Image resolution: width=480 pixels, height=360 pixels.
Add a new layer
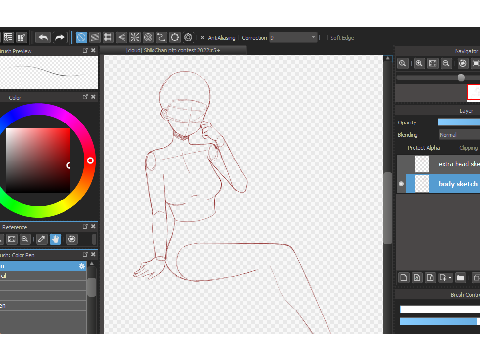click(x=404, y=277)
